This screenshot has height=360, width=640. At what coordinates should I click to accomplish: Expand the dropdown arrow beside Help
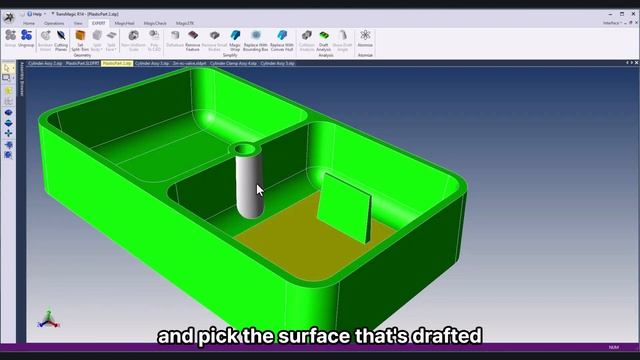pyautogui.click(x=45, y=14)
